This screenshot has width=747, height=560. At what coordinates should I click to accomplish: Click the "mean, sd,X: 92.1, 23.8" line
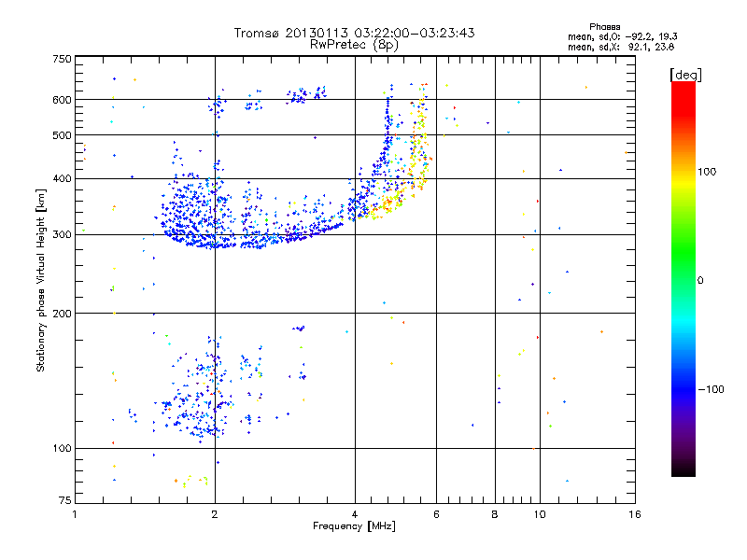[621, 47]
